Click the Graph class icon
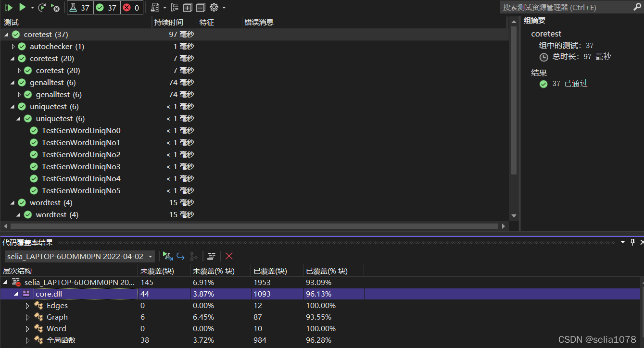The width and height of the screenshot is (644, 348). [39, 317]
